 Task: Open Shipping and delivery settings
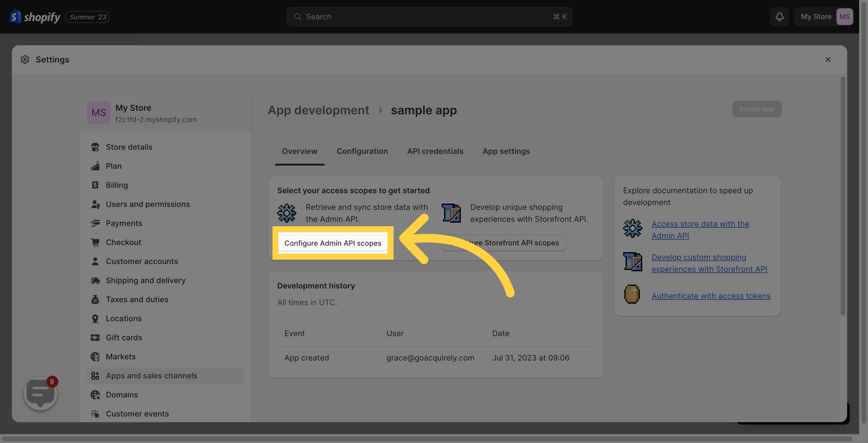click(165, 280)
